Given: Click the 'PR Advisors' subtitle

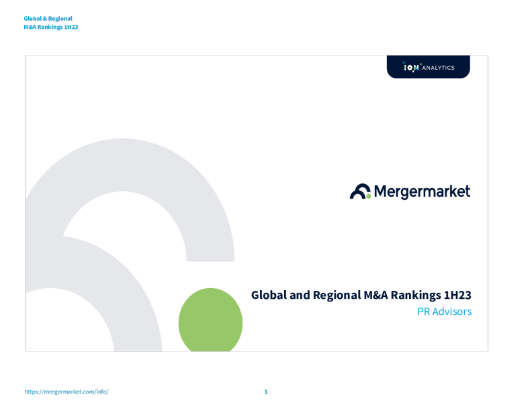Looking at the screenshot, I should pyautogui.click(x=444, y=312).
